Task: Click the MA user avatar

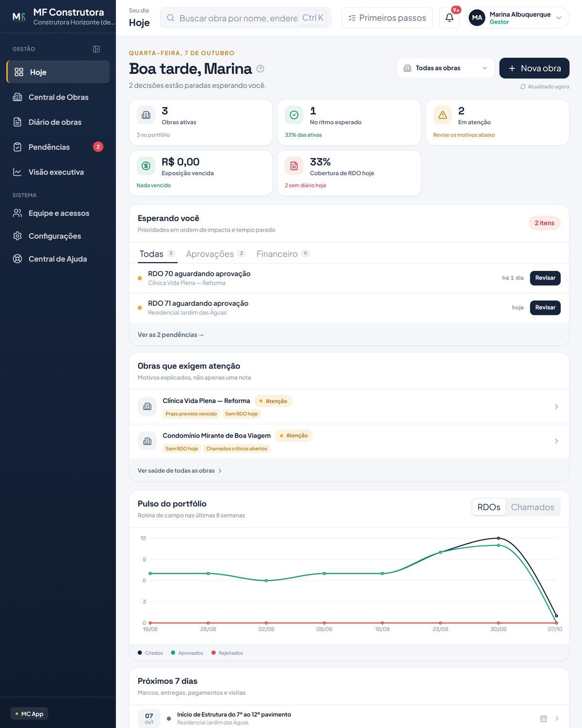Action: click(x=477, y=18)
